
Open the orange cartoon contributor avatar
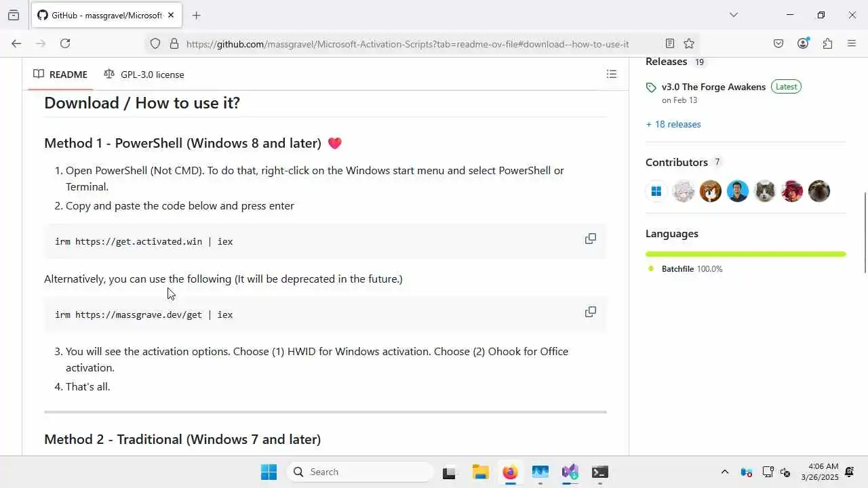tap(711, 191)
